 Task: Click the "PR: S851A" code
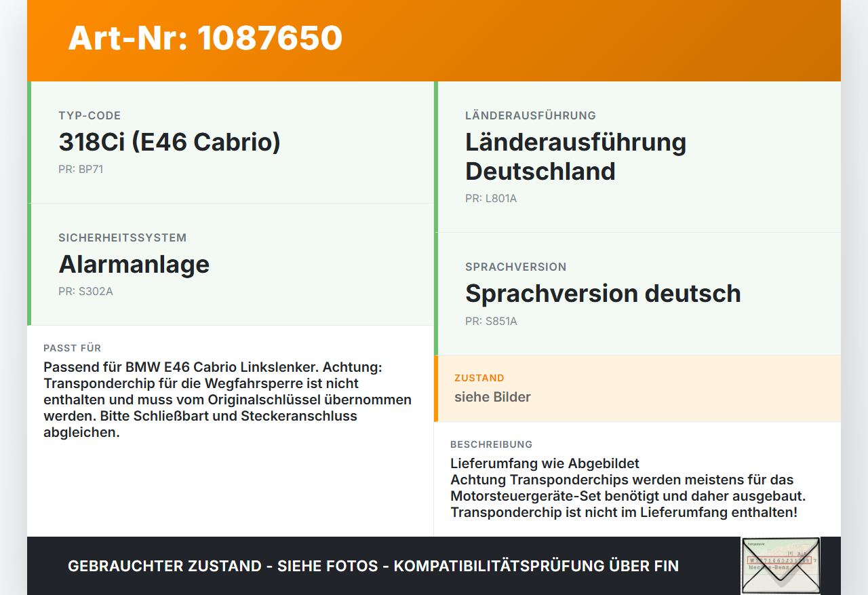(491, 321)
